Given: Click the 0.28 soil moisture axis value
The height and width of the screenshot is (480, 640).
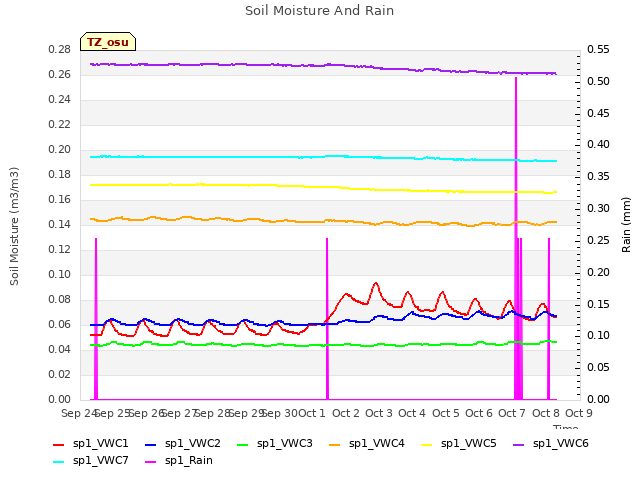Looking at the screenshot, I should (x=60, y=49).
